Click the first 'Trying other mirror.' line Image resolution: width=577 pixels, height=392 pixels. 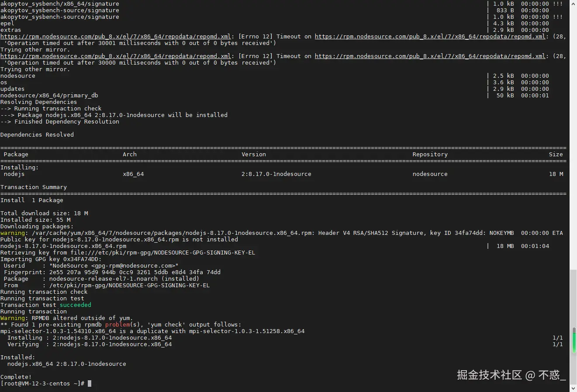35,50
